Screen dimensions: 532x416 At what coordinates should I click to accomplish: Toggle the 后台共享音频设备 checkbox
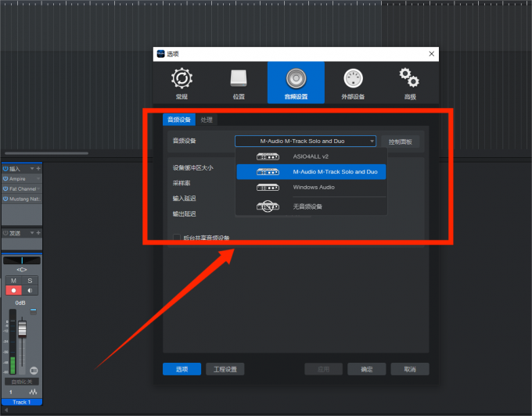[x=177, y=238]
